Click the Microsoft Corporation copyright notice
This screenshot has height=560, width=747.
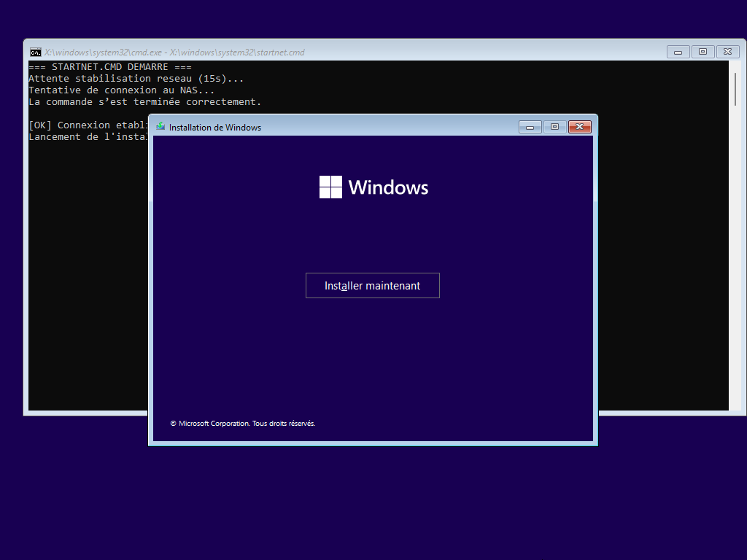(243, 423)
